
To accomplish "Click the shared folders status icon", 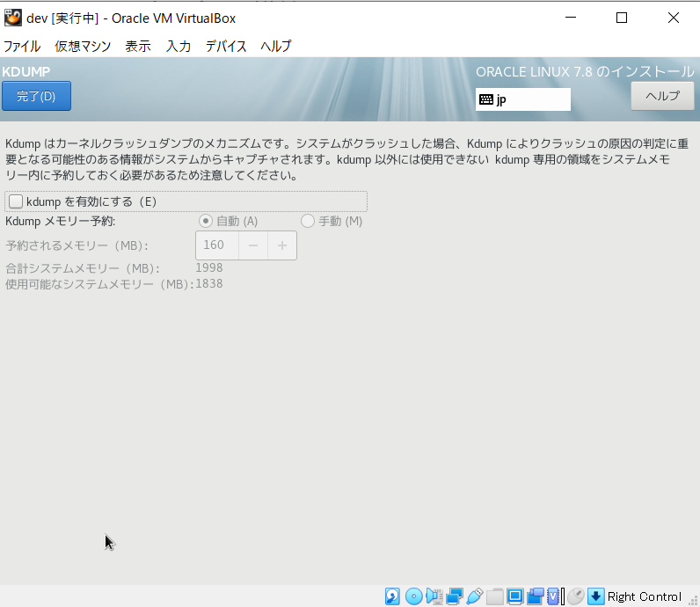I will (x=494, y=596).
